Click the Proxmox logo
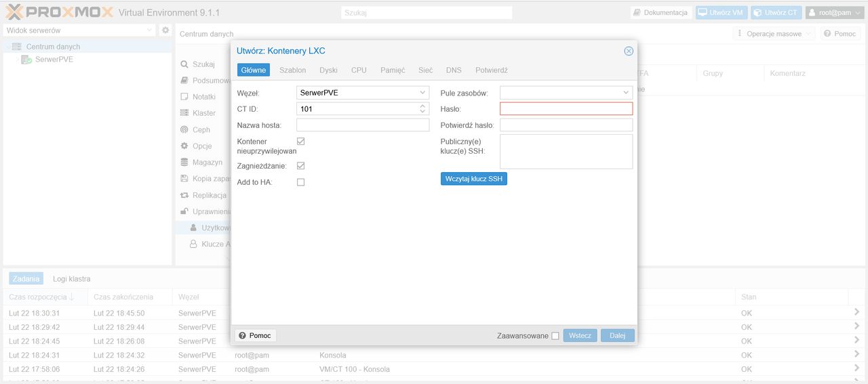The width and height of the screenshot is (868, 384). tap(59, 12)
